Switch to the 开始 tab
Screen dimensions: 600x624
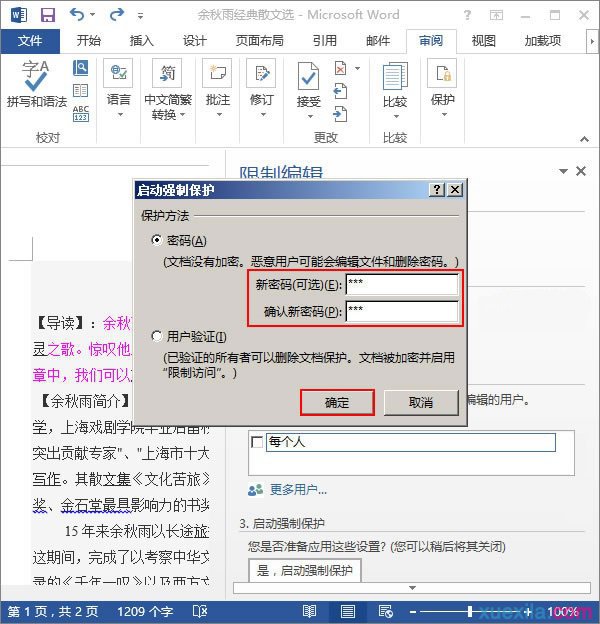89,41
